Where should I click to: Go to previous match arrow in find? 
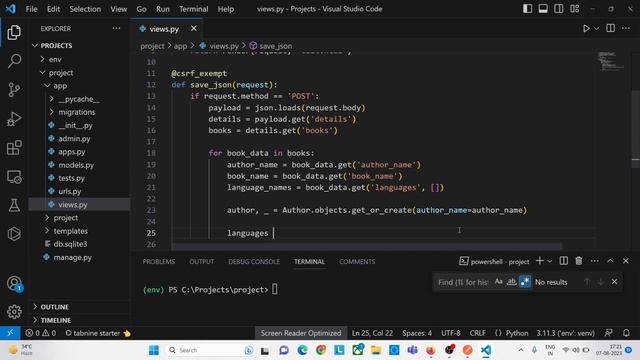tap(587, 282)
